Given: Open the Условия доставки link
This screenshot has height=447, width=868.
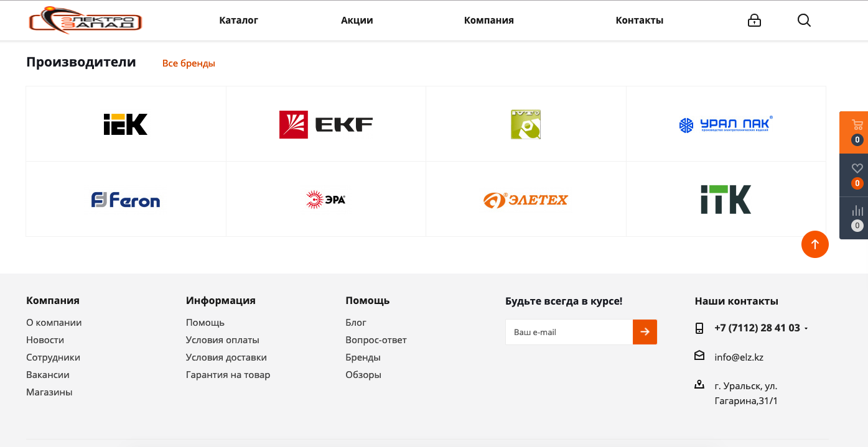Looking at the screenshot, I should [x=226, y=357].
